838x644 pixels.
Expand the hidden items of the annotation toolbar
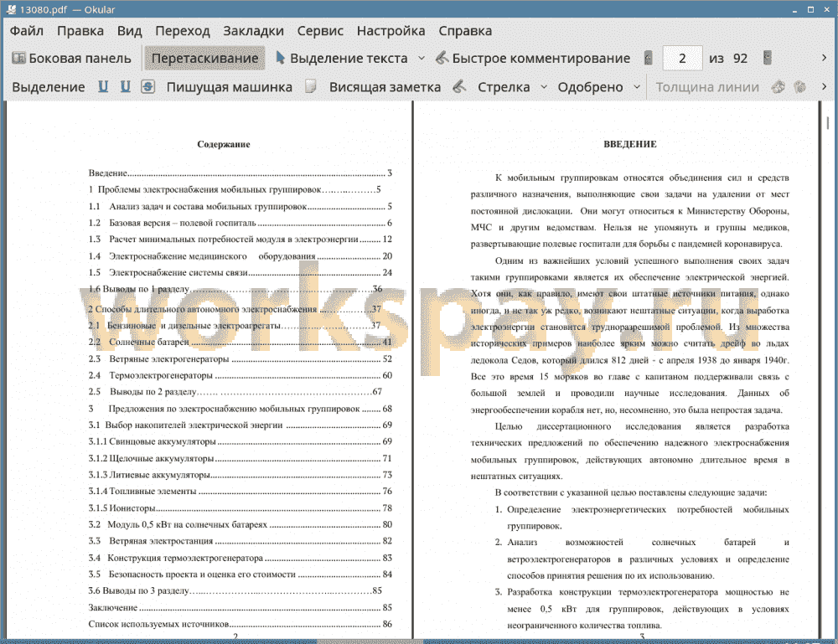coord(824,86)
